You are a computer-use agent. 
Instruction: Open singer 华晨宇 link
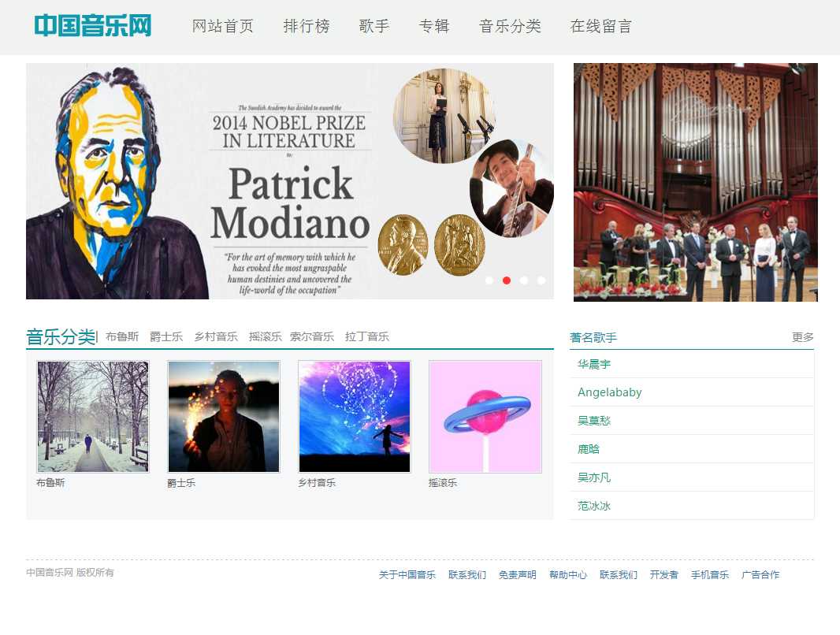(594, 364)
